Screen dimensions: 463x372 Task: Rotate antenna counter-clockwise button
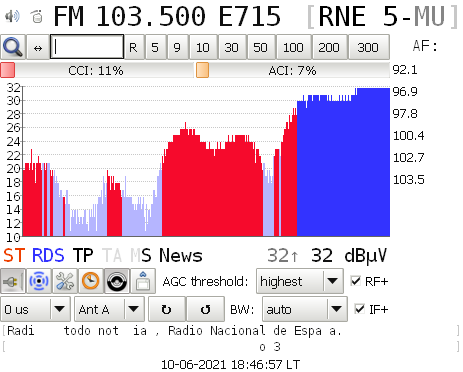205,309
